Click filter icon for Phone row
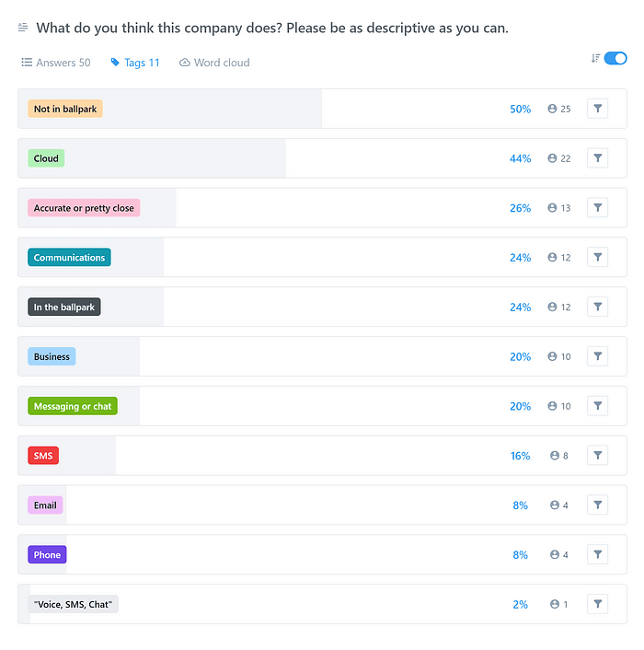Viewport: 644px width, 650px height. point(598,555)
